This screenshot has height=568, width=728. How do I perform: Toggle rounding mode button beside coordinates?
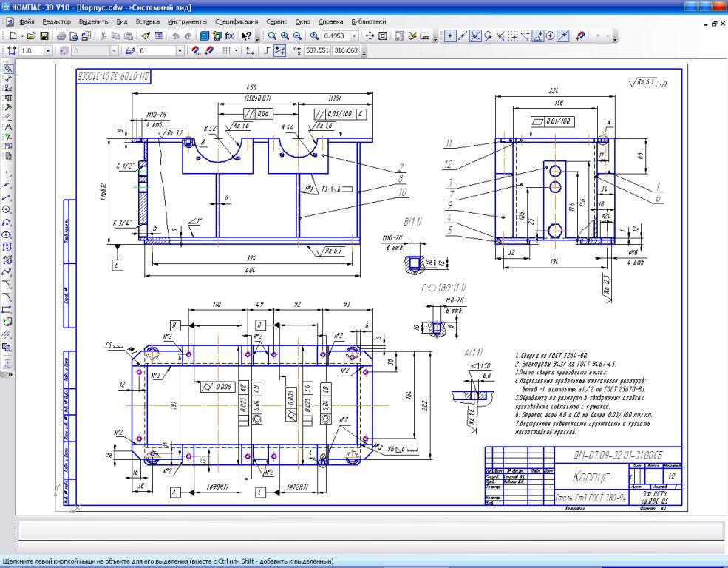click(279, 50)
